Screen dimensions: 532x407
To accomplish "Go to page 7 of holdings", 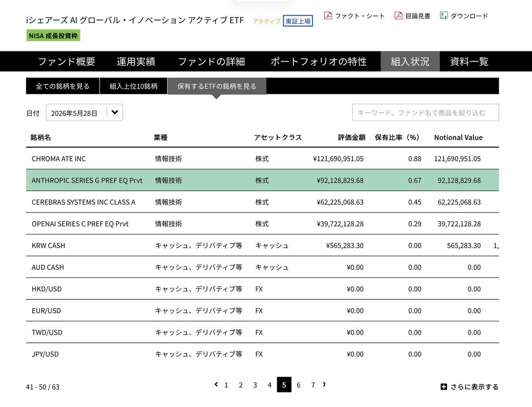I will 313,385.
